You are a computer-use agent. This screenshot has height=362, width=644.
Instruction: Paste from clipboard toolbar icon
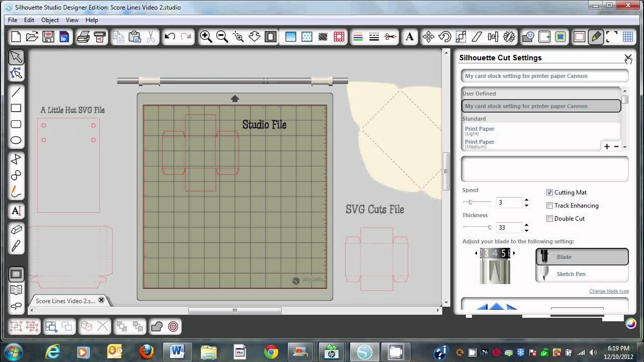point(134,37)
